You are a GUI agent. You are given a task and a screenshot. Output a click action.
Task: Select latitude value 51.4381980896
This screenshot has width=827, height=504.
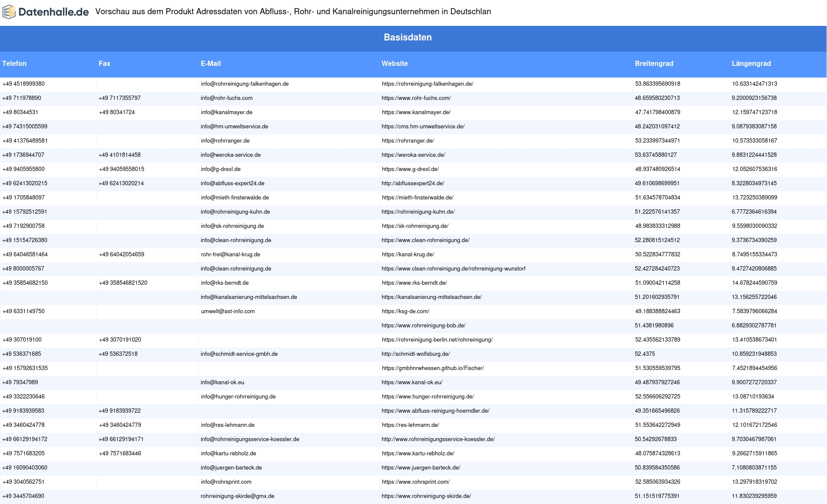[654, 326]
